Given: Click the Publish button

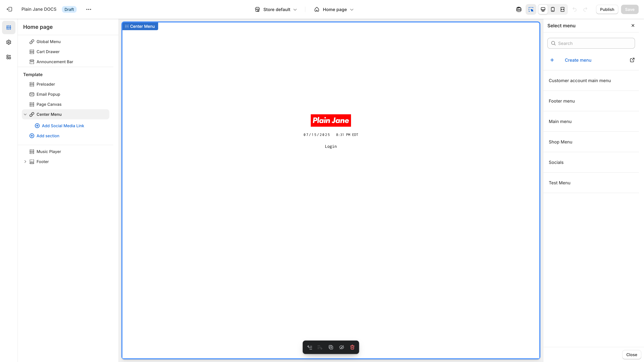Looking at the screenshot, I should coord(607,9).
